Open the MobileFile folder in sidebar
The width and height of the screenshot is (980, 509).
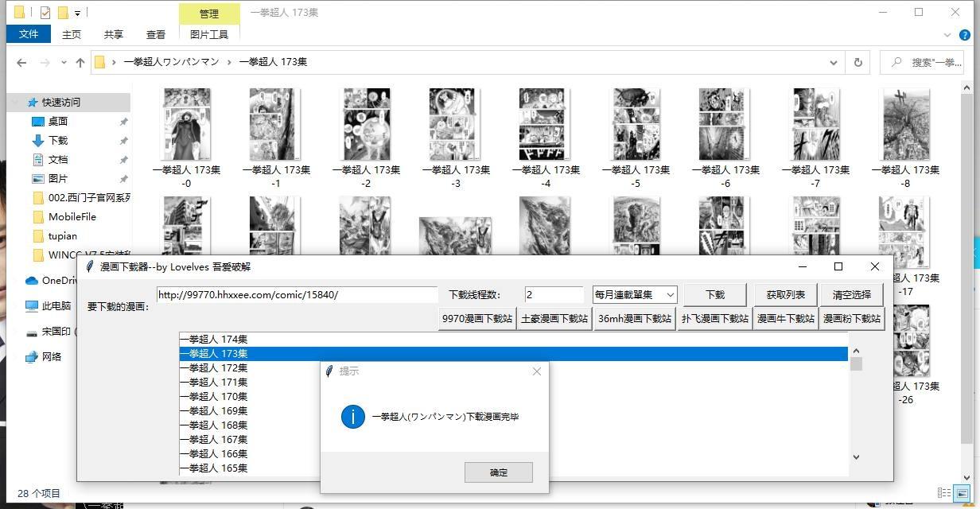(x=72, y=216)
